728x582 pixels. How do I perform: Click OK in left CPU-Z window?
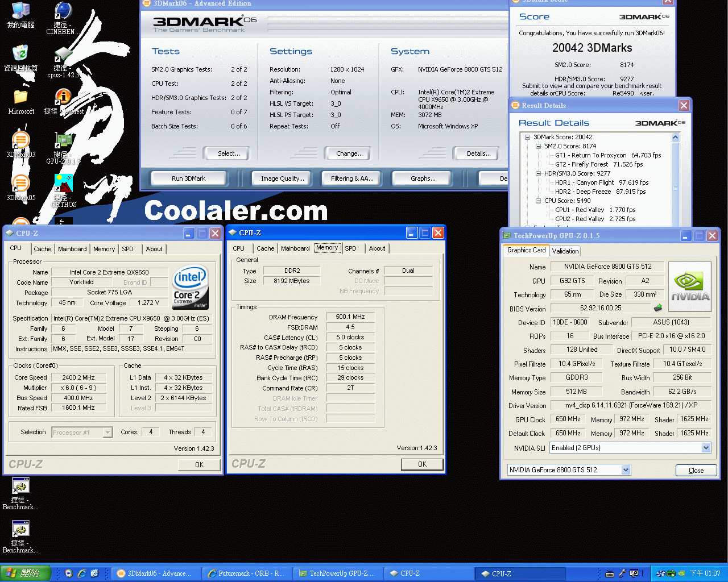[x=199, y=465]
